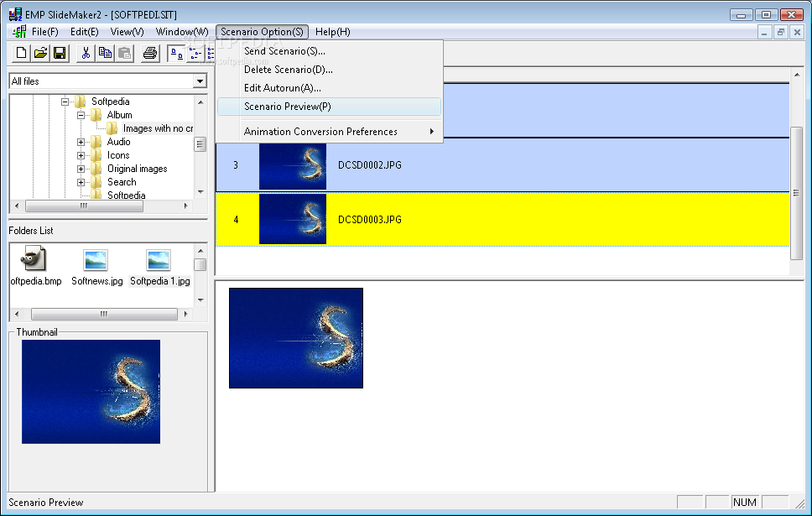812x516 pixels.
Task: Select Images with no cr tree item
Action: click(x=158, y=128)
